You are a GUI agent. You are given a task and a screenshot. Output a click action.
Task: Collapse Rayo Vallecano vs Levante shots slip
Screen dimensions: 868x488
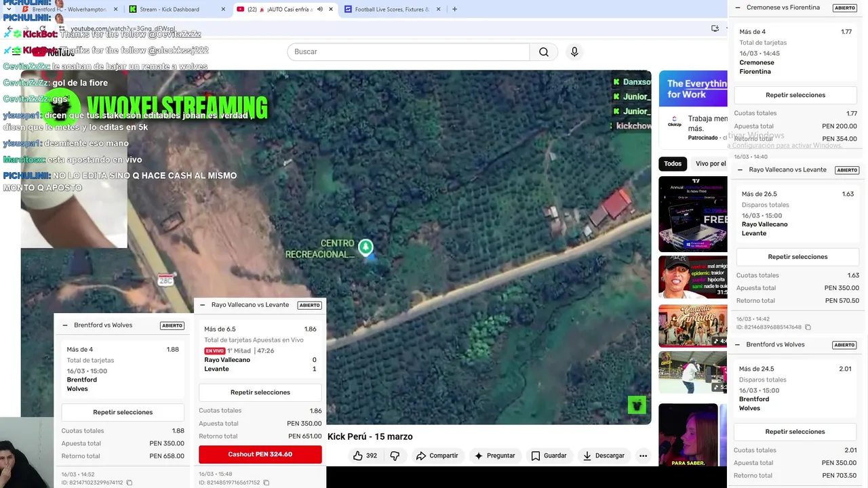point(740,170)
